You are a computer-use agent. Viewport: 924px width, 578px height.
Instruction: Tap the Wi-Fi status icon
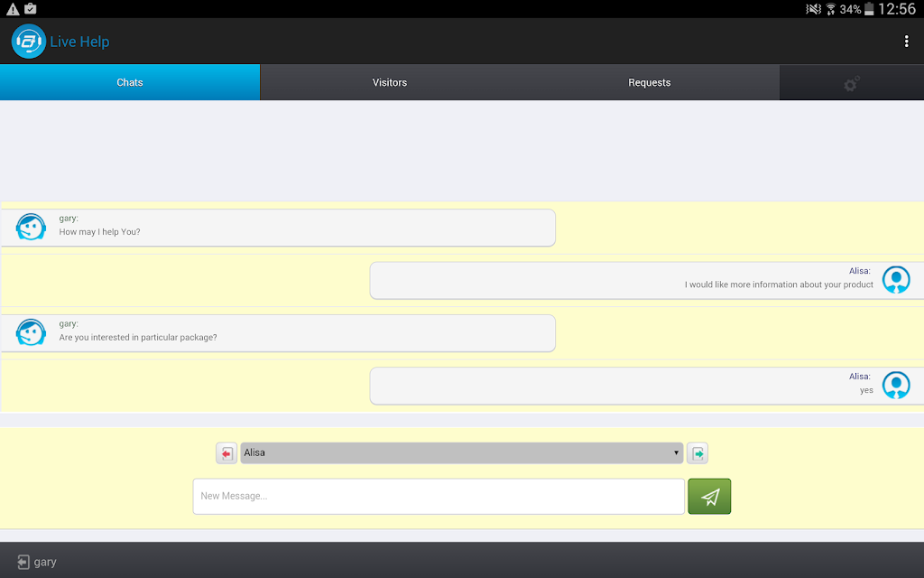click(831, 9)
